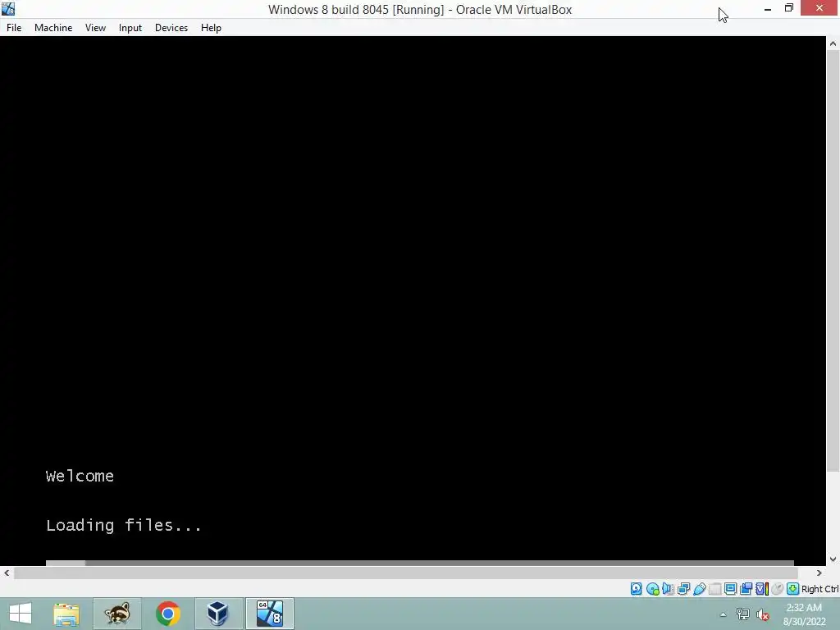The height and width of the screenshot is (630, 840).
Task: Click the shared folders indicator
Action: click(714, 589)
